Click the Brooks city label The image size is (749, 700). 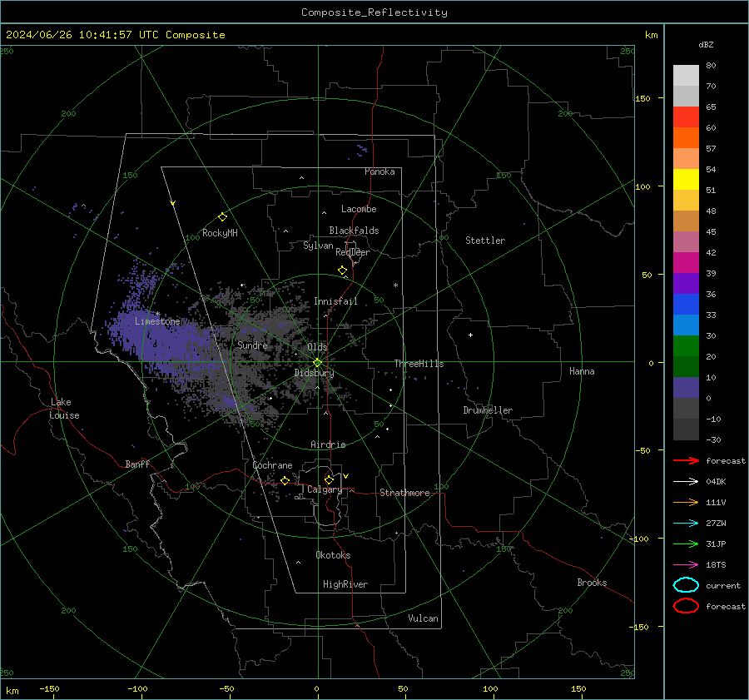pyautogui.click(x=592, y=583)
